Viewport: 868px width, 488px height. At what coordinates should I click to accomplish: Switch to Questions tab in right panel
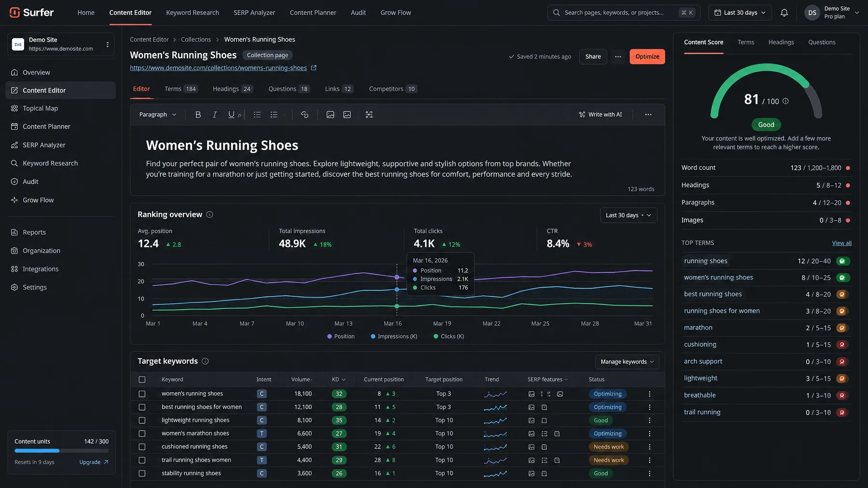(822, 42)
